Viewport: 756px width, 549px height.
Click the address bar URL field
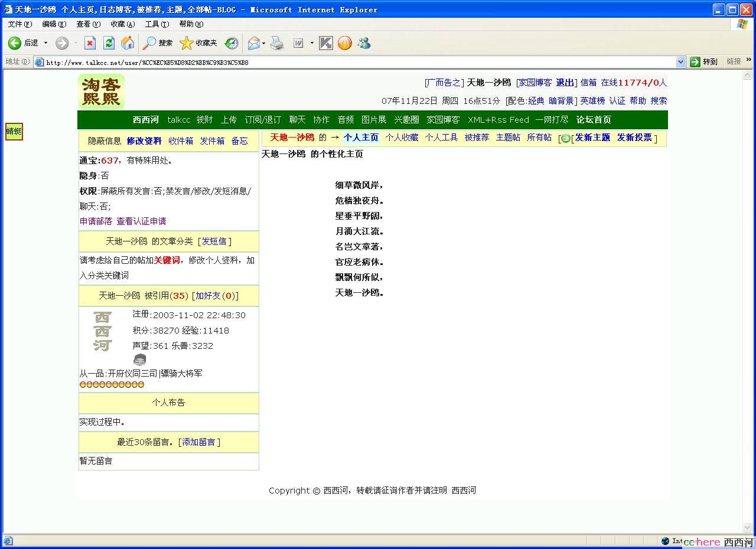coord(354,62)
